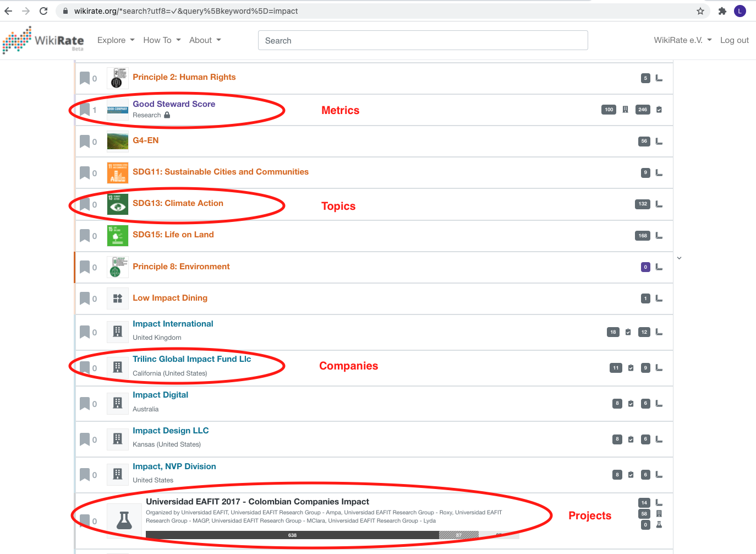This screenshot has width=756, height=554.
Task: Toggle bookmark for Low Impact Dining
Action: click(x=85, y=298)
